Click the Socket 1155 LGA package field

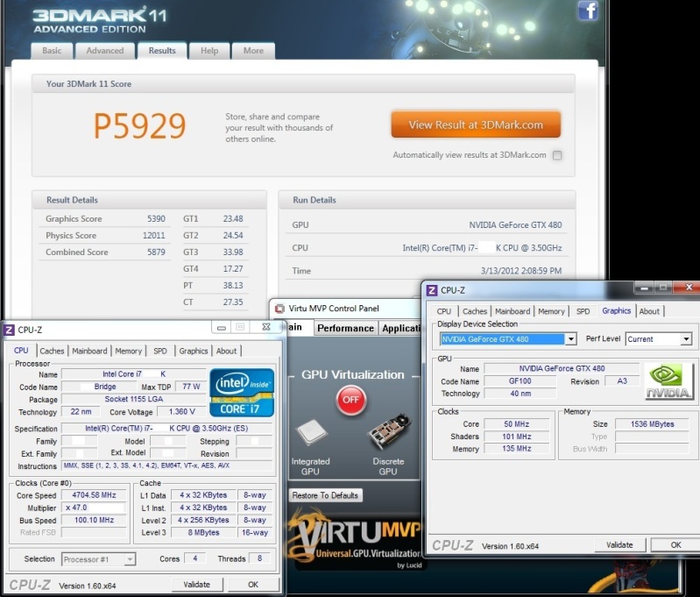pos(133,399)
